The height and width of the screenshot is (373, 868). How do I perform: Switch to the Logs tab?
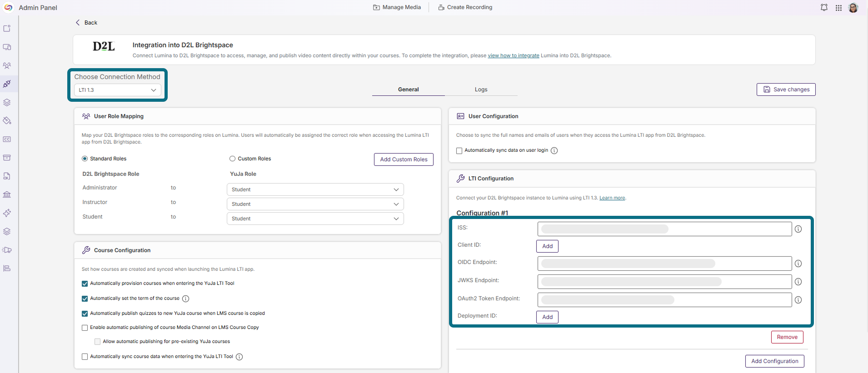pyautogui.click(x=481, y=90)
